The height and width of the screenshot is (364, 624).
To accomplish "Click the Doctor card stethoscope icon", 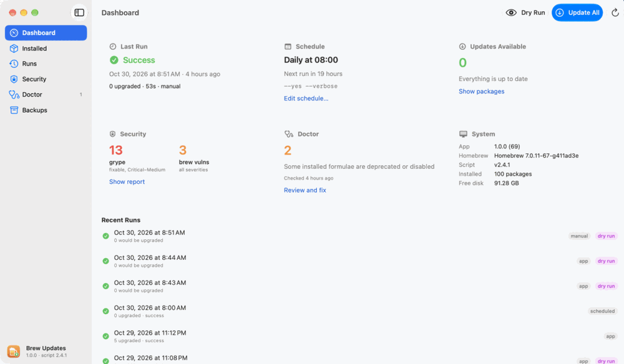I will click(x=289, y=134).
